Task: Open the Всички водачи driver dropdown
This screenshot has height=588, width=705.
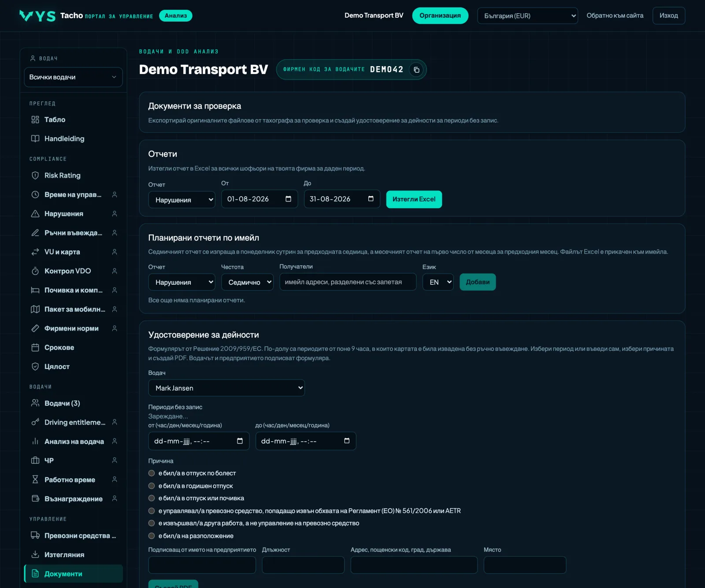Action: [73, 77]
